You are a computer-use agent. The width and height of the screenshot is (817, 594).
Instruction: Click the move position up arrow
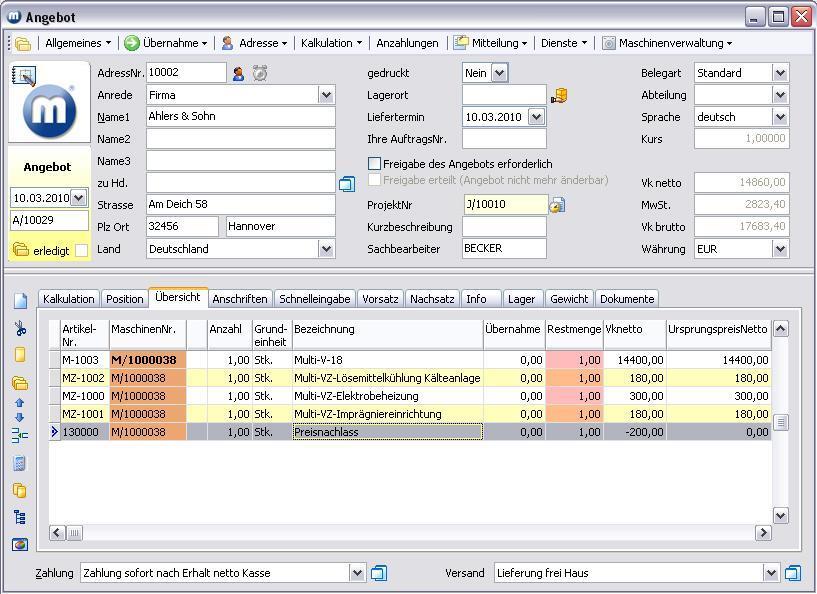point(20,402)
